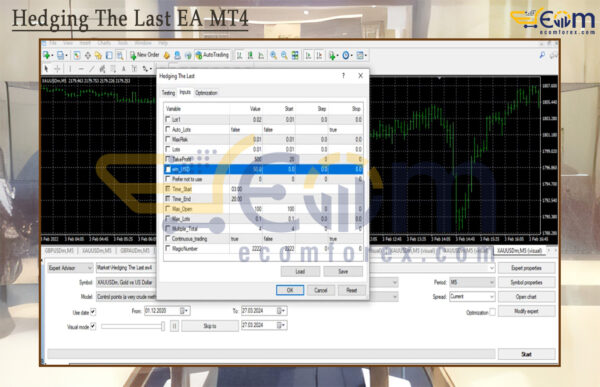Toggle chart auto scroll icon

coord(308,56)
